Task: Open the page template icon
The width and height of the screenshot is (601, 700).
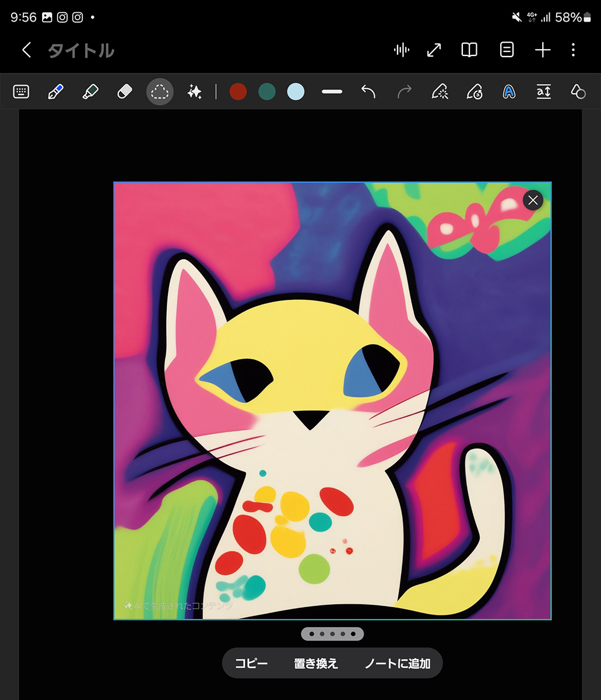Action: pyautogui.click(x=507, y=50)
